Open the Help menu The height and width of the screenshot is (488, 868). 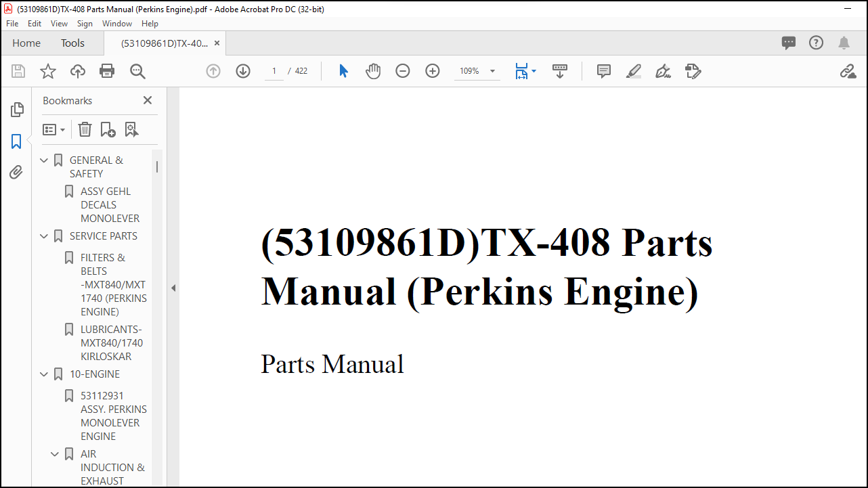point(150,23)
